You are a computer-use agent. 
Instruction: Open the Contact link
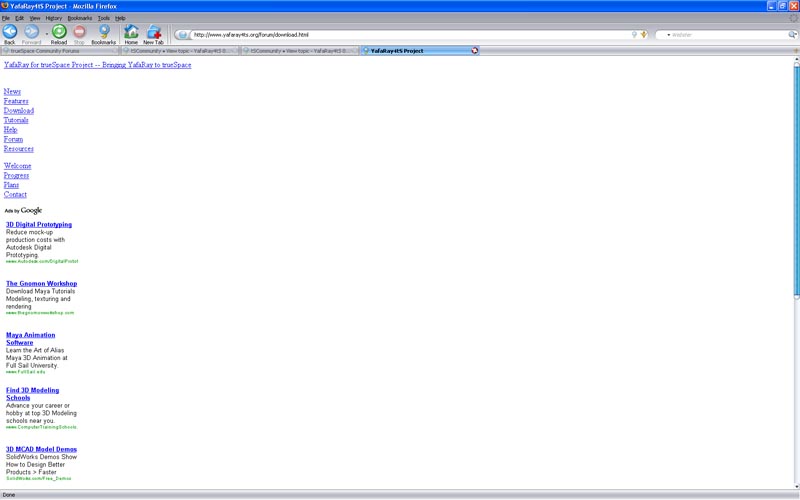(x=15, y=194)
